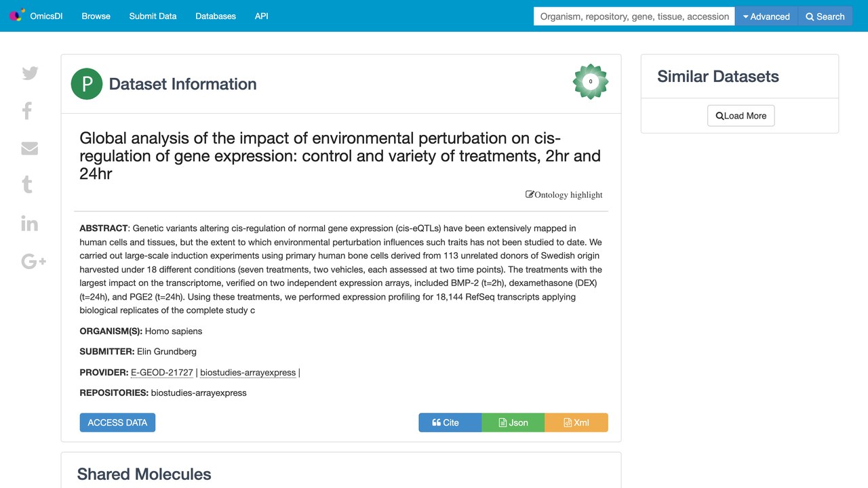Share dataset via Google Plus icon
868x488 pixels.
tap(34, 261)
